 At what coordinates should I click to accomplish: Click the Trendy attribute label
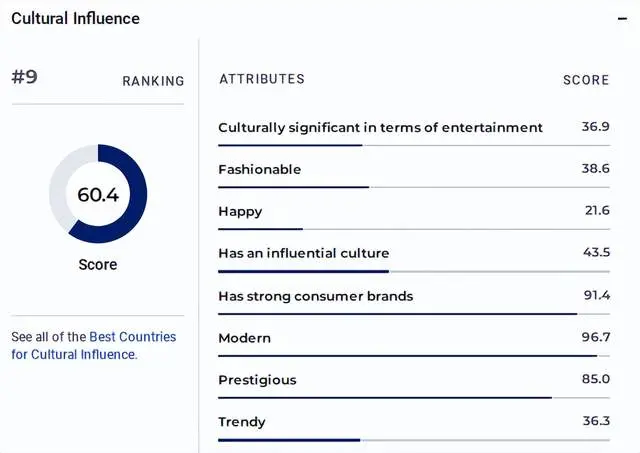[242, 422]
